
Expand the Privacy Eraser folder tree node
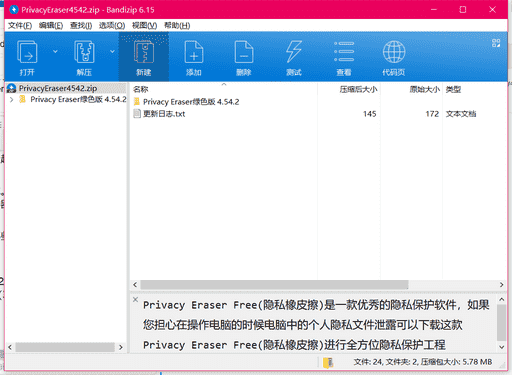11,99
